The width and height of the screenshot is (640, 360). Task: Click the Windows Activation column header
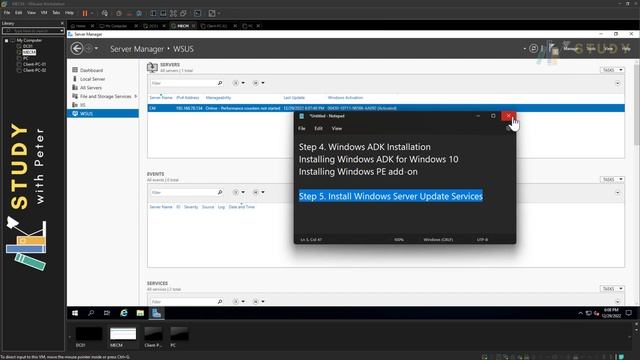[345, 98]
